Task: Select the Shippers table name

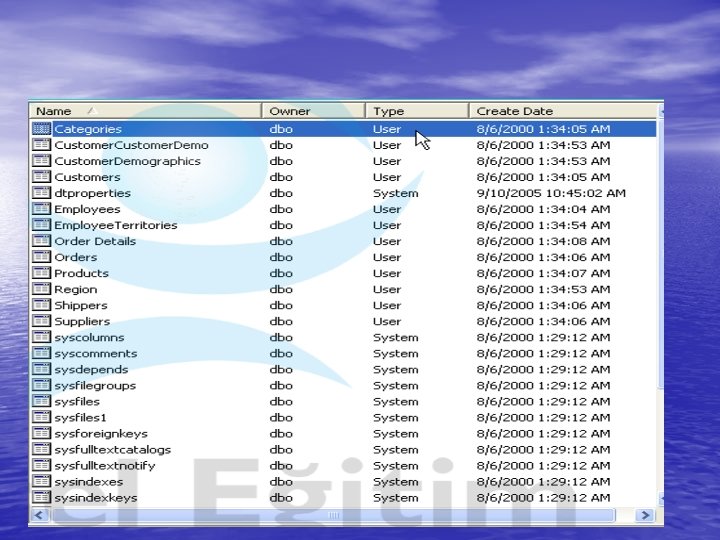Action: coord(81,306)
